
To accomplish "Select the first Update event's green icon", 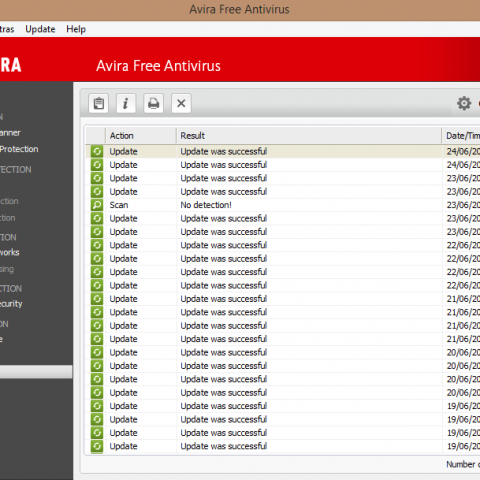I will point(97,151).
